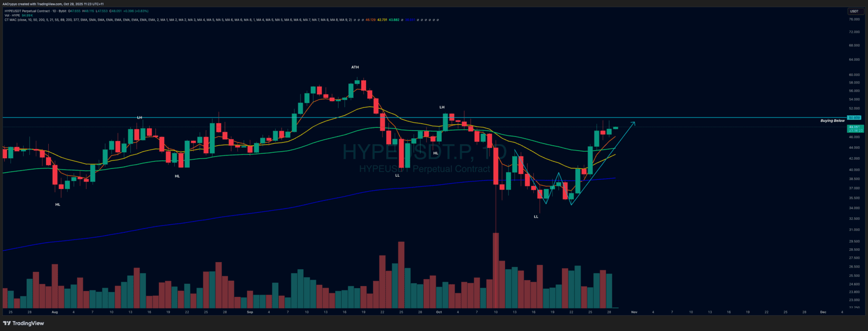
Task: Select the HL label below the early August low
Action: (x=58, y=204)
